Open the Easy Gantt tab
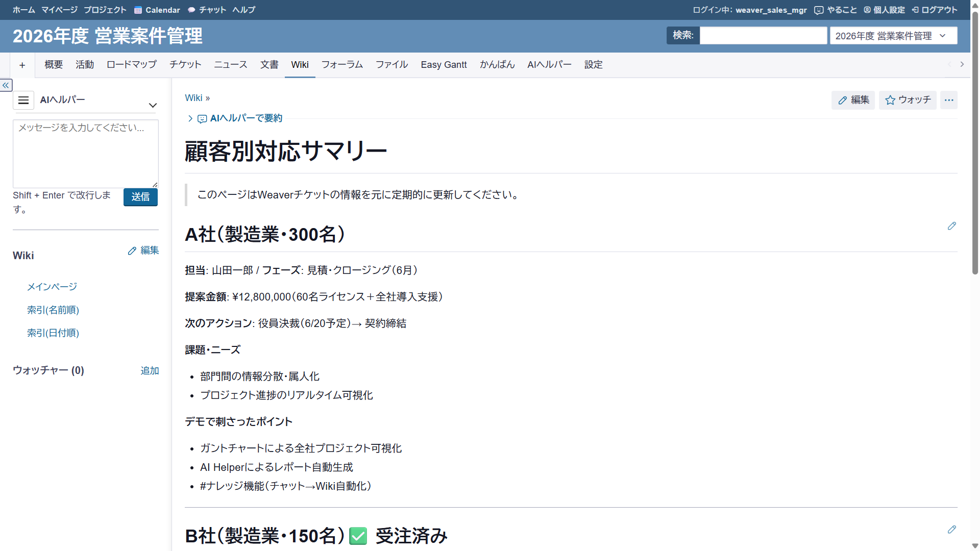Screen dimensions: 980x551 pos(444,65)
